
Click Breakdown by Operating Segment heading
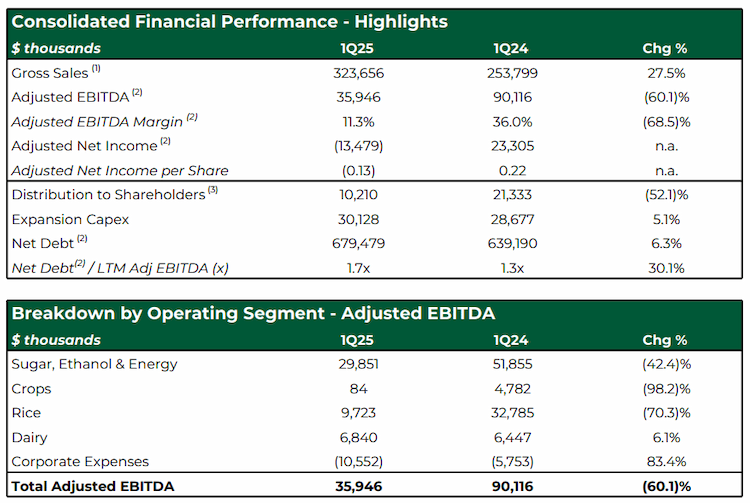click(x=253, y=313)
